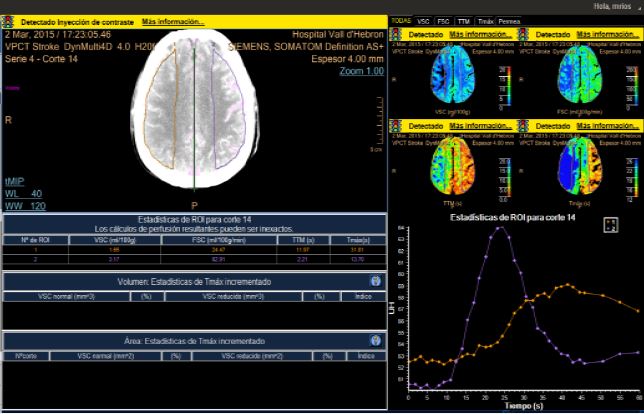
Task: Click the traffic light icon on Tmáx map
Action: 520,126
